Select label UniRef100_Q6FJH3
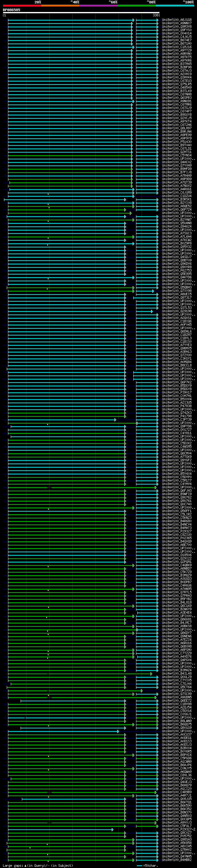 [176, 491]
